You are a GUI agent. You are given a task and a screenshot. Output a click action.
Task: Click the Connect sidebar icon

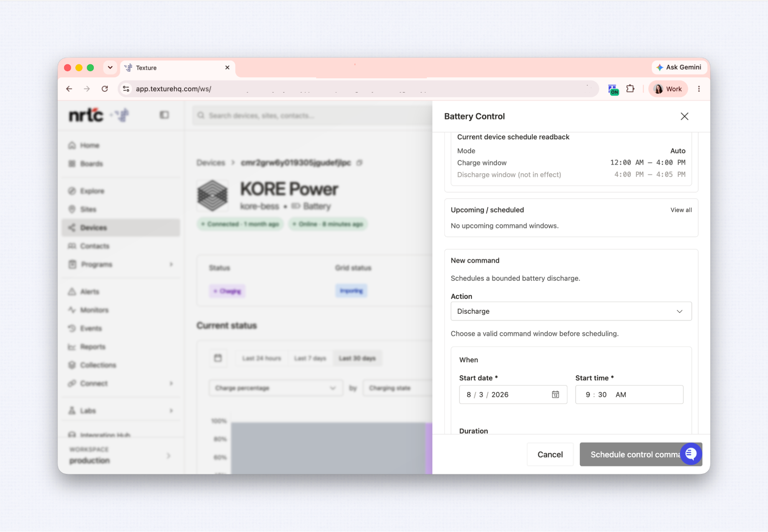click(72, 383)
